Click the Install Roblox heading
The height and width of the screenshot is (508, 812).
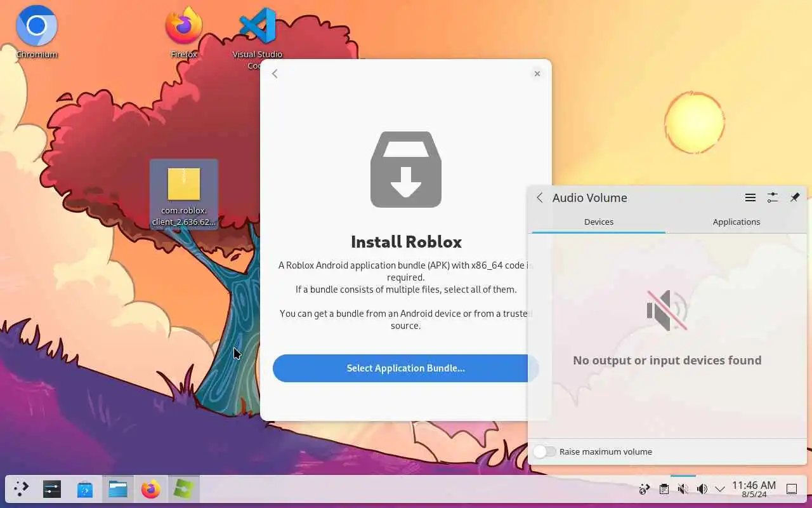(x=406, y=242)
